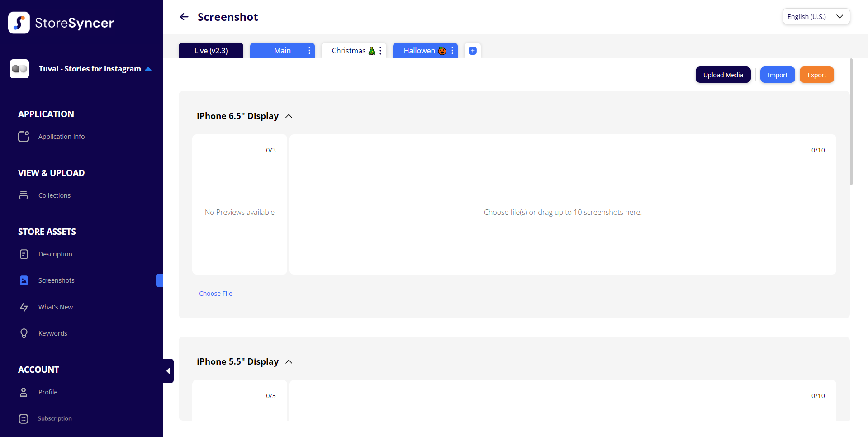Click the StoreSyncer logo icon

click(19, 23)
